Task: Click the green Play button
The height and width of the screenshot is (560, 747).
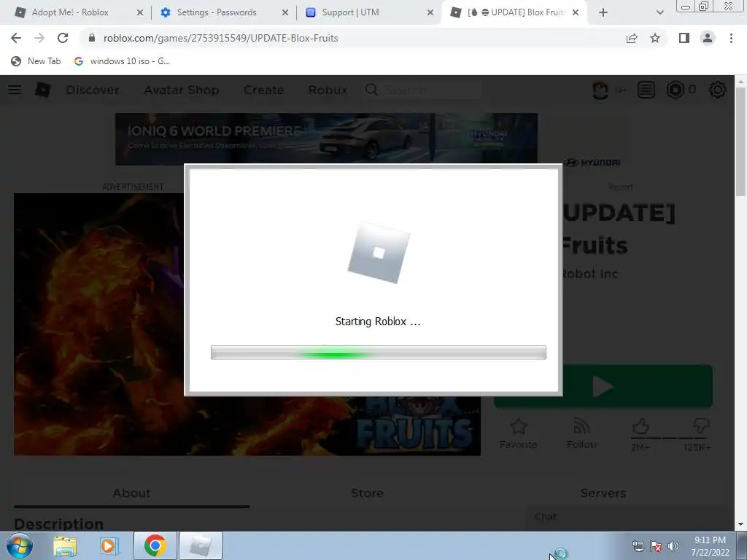Action: [x=603, y=386]
